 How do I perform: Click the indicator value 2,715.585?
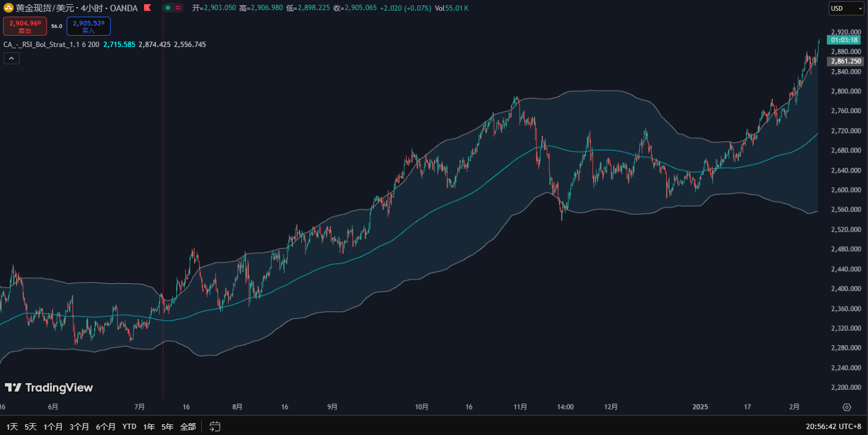tap(119, 45)
